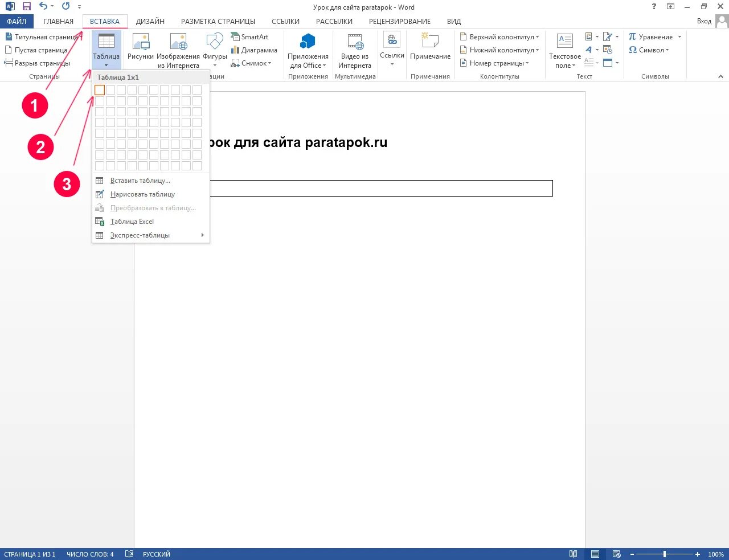This screenshot has width=729, height=560.
Task: Click inside the inserted table cell in document
Action: tap(381, 188)
